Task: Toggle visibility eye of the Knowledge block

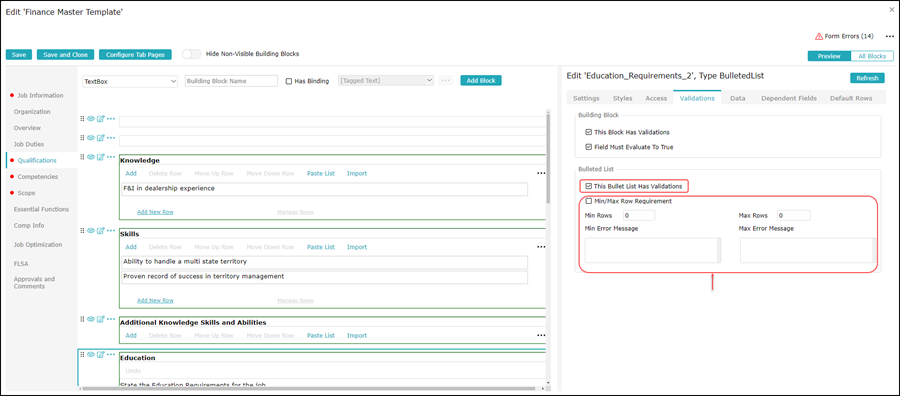Action: [91, 157]
